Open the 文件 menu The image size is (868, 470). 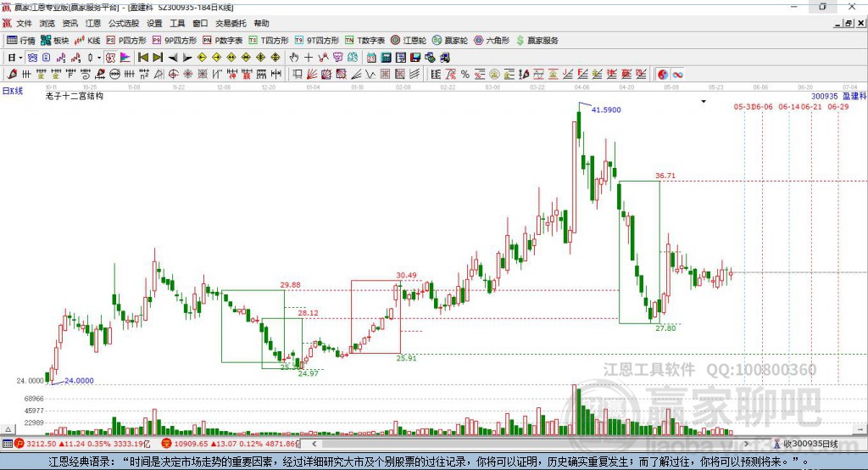24,23
